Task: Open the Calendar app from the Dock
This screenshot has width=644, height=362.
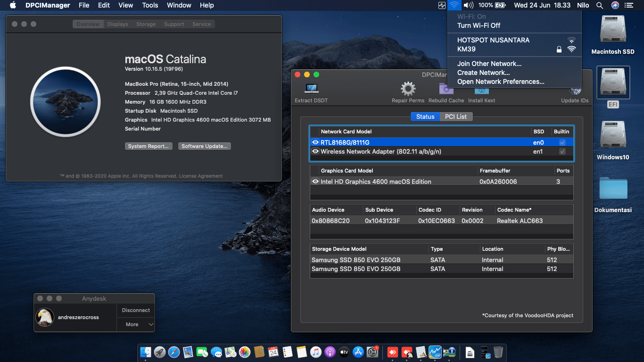Action: [x=272, y=352]
